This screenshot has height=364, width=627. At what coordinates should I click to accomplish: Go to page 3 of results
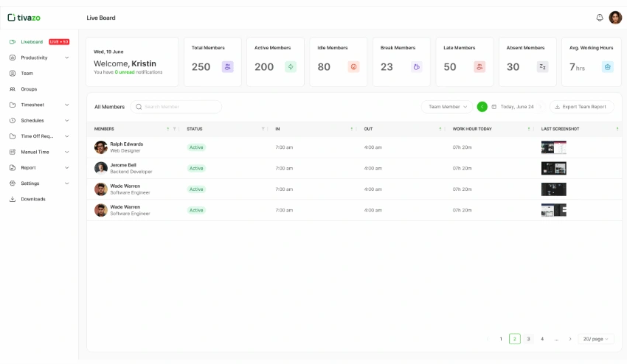[x=528, y=339]
